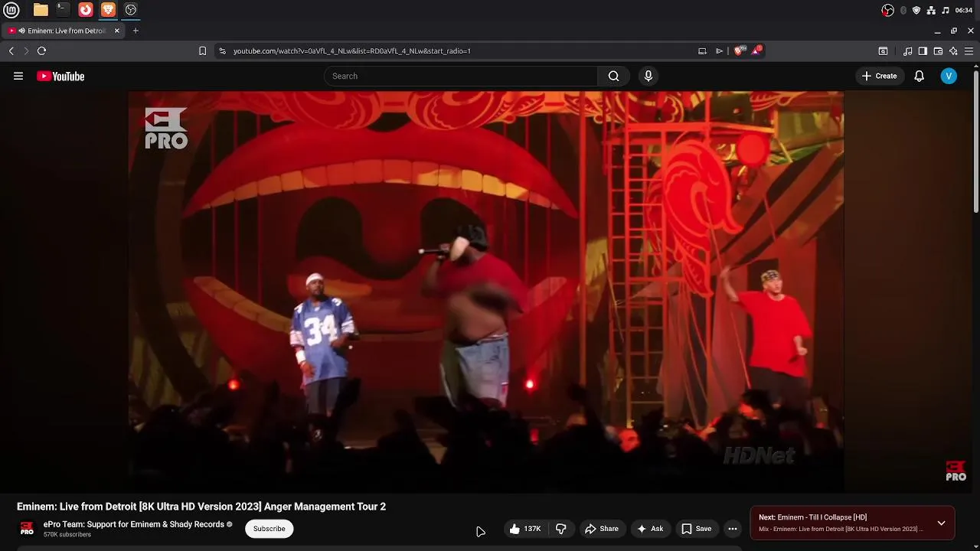Image resolution: width=980 pixels, height=551 pixels.
Task: Open the OBS Studio taskbar icon
Action: click(x=131, y=10)
